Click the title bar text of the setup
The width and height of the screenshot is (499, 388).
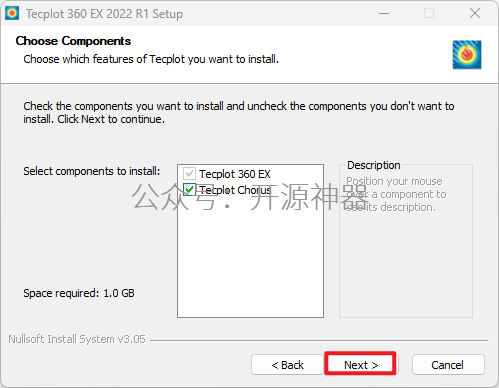(104, 14)
